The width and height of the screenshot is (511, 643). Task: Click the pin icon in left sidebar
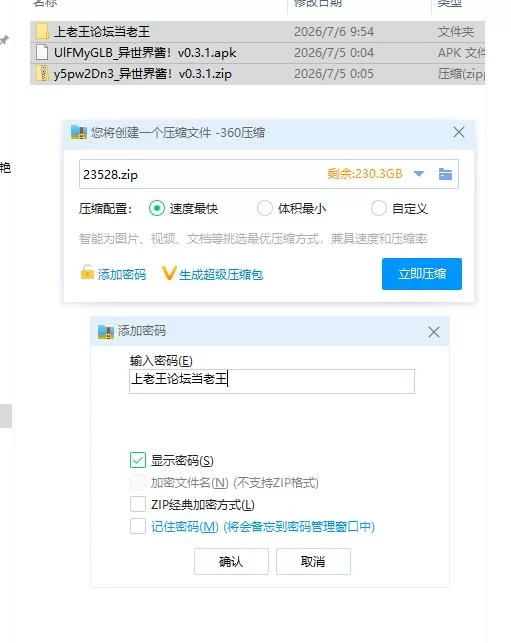coord(5,40)
